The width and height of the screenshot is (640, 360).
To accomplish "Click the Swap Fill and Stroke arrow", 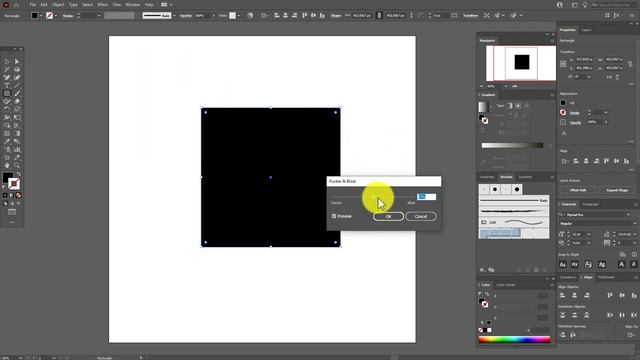I will click(x=18, y=174).
